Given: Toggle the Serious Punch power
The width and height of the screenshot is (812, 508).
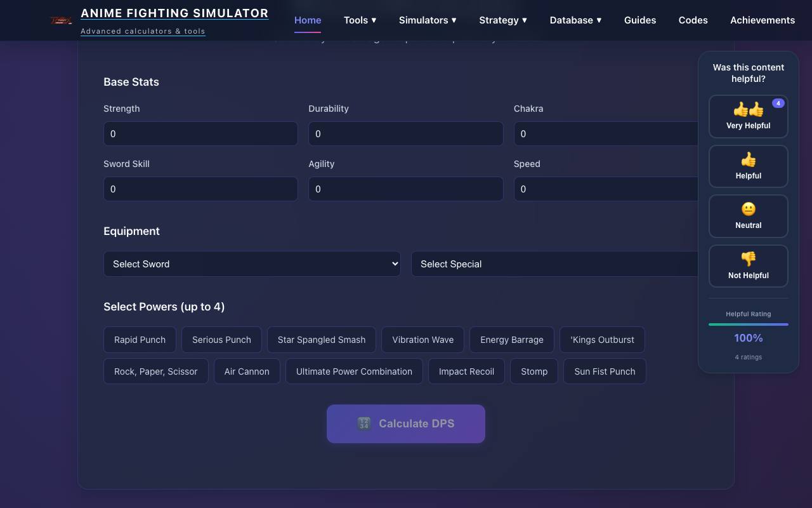Looking at the screenshot, I should (221, 340).
